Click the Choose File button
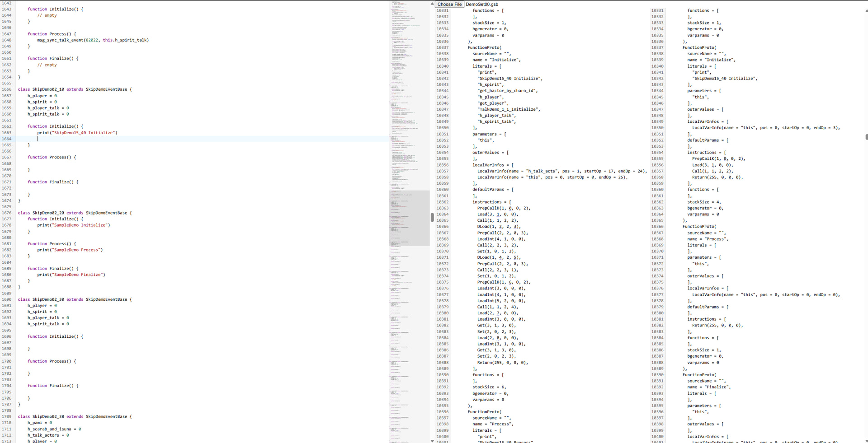This screenshot has width=868, height=443. pos(449,4)
